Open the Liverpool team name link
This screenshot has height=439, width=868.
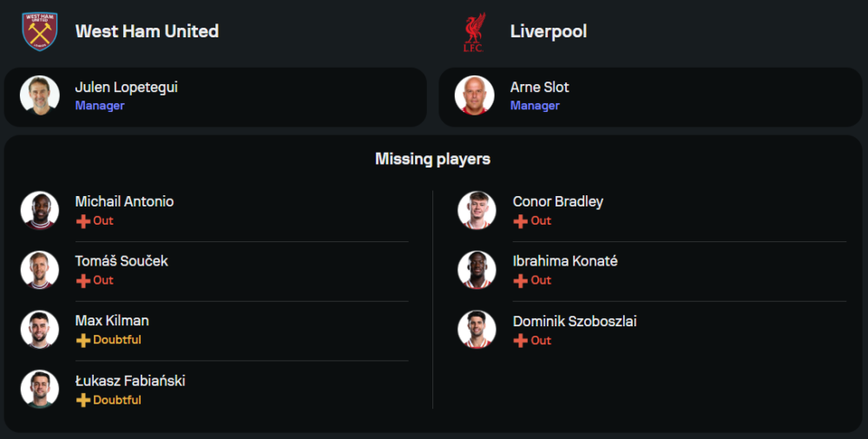tap(549, 31)
